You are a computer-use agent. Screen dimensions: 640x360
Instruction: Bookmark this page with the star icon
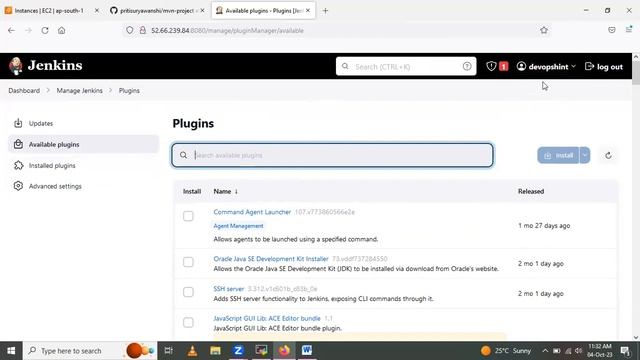tap(544, 30)
